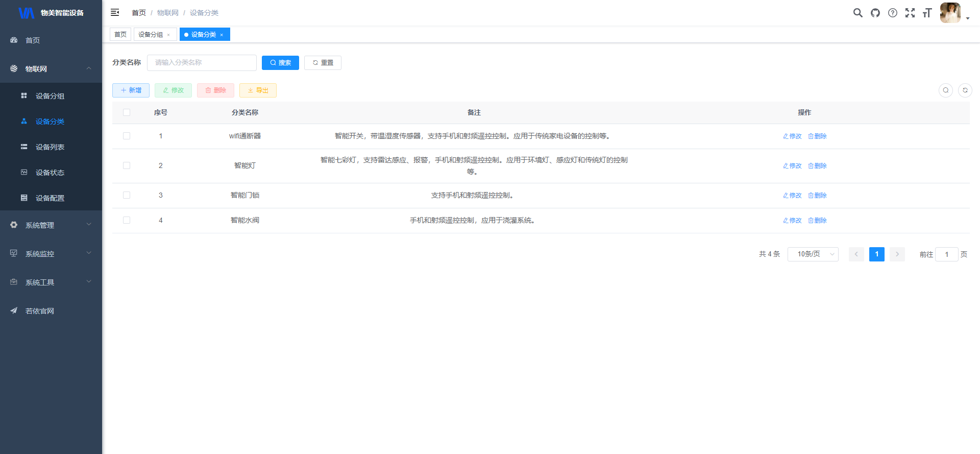
Task: Open the header search magnifier icon
Action: pyautogui.click(x=858, y=13)
